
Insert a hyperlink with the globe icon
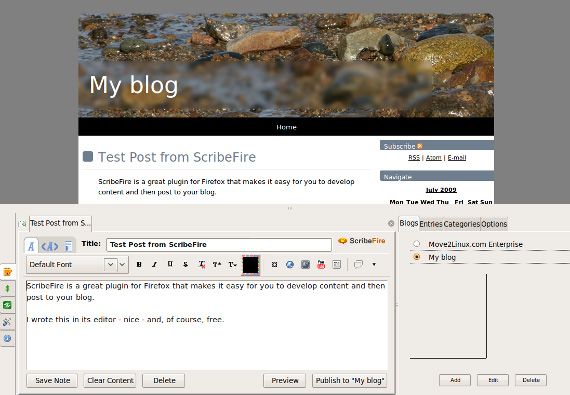[x=290, y=265]
